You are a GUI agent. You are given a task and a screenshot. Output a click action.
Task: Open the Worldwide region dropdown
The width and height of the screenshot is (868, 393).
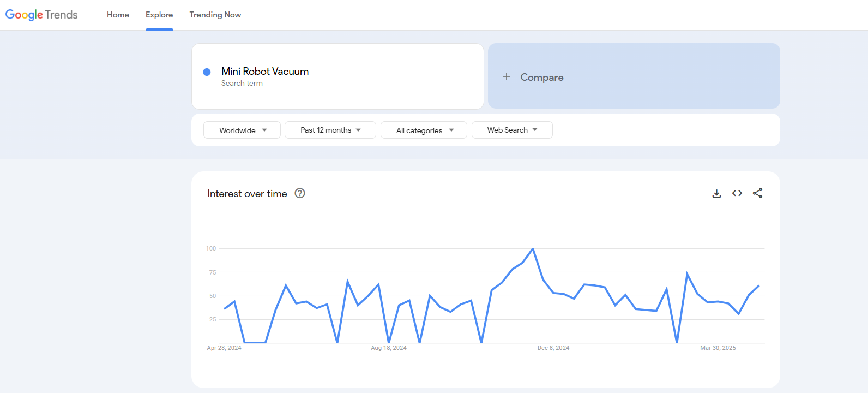[x=242, y=130]
